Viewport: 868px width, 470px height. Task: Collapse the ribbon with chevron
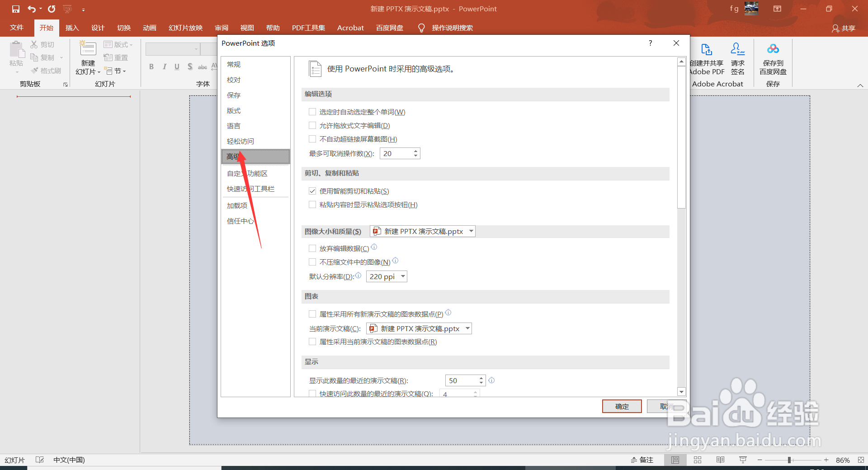[860, 85]
